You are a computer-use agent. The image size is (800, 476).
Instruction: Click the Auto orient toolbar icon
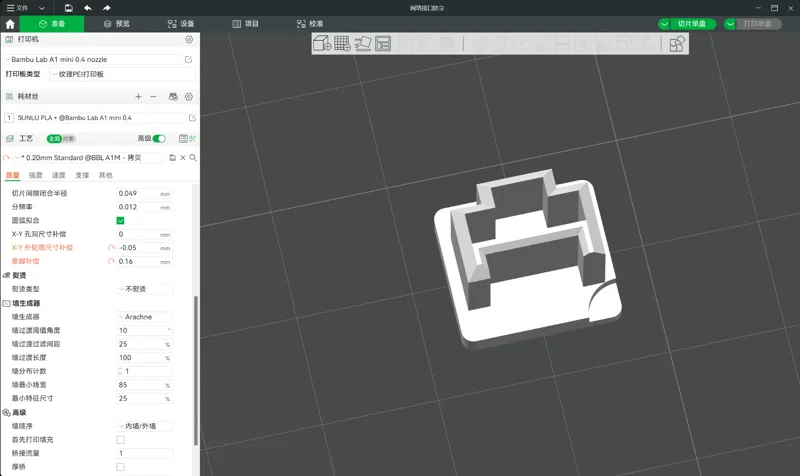[x=363, y=43]
